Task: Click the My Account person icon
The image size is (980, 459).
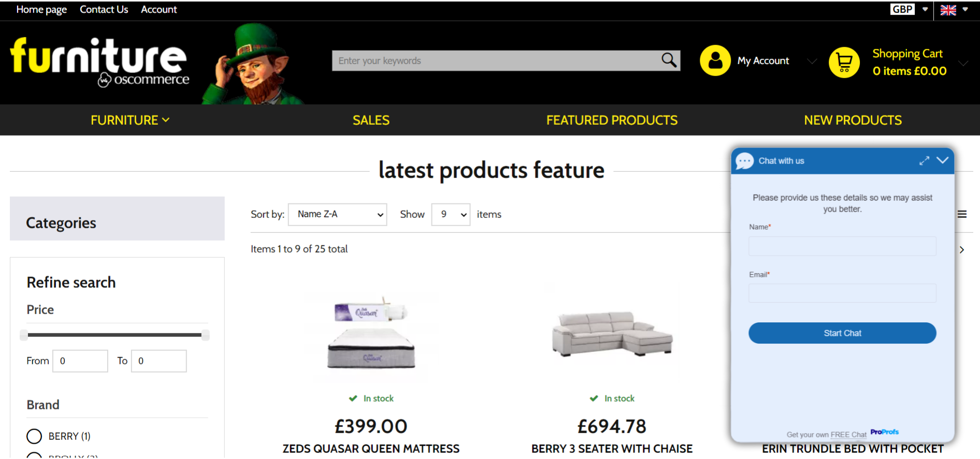Action: tap(715, 61)
